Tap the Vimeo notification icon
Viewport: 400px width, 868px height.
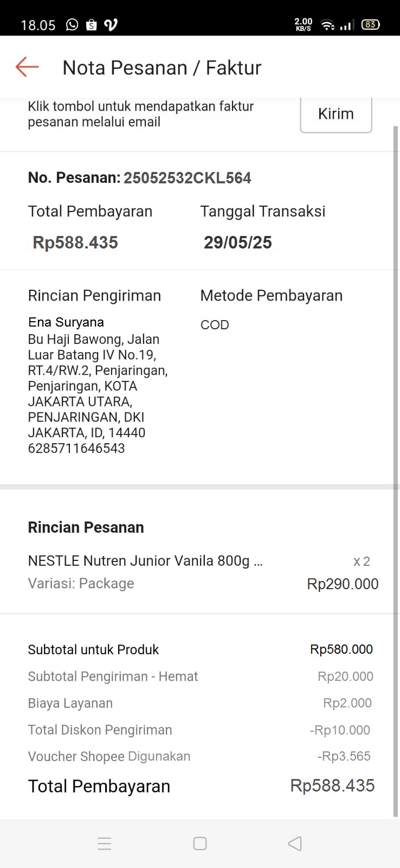(111, 24)
